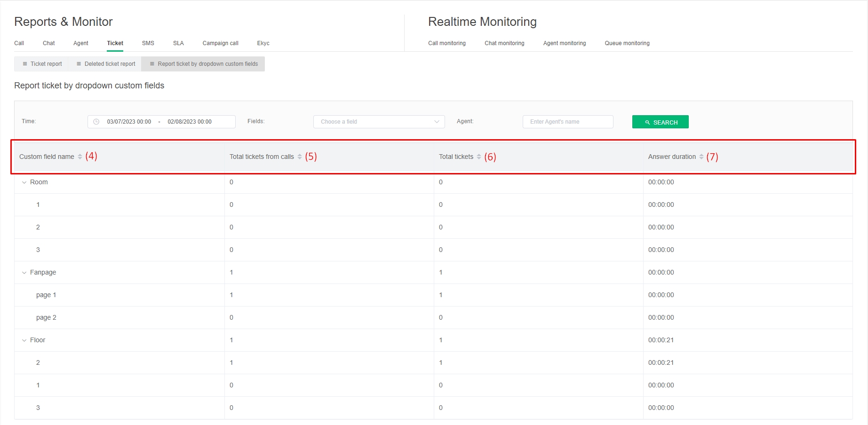This screenshot has width=868, height=425.
Task: Open the Choose a field dropdown
Action: click(379, 122)
